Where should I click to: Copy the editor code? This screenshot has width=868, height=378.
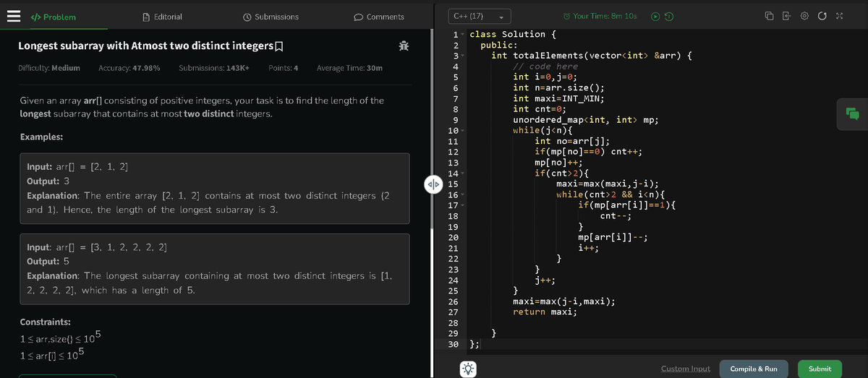[x=771, y=17]
